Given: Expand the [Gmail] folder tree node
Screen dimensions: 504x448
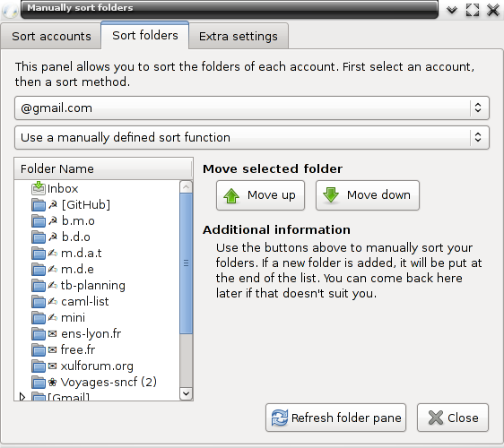Looking at the screenshot, I should click(22, 397).
